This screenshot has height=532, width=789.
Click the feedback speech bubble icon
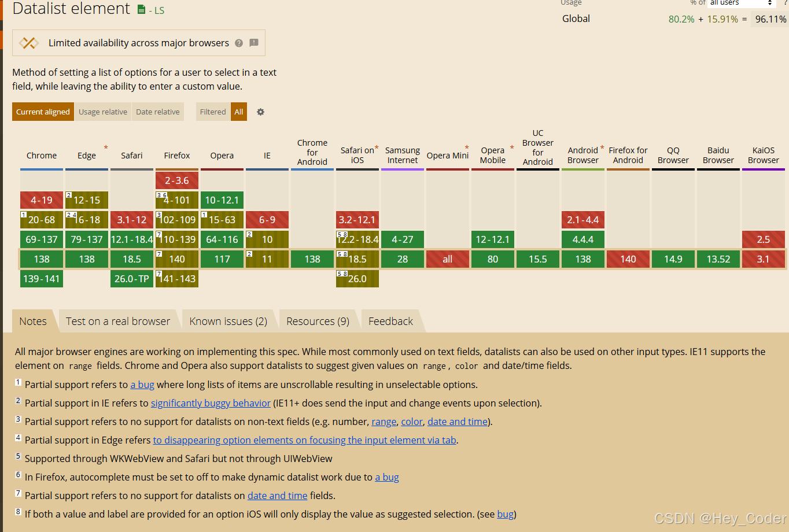pos(254,43)
